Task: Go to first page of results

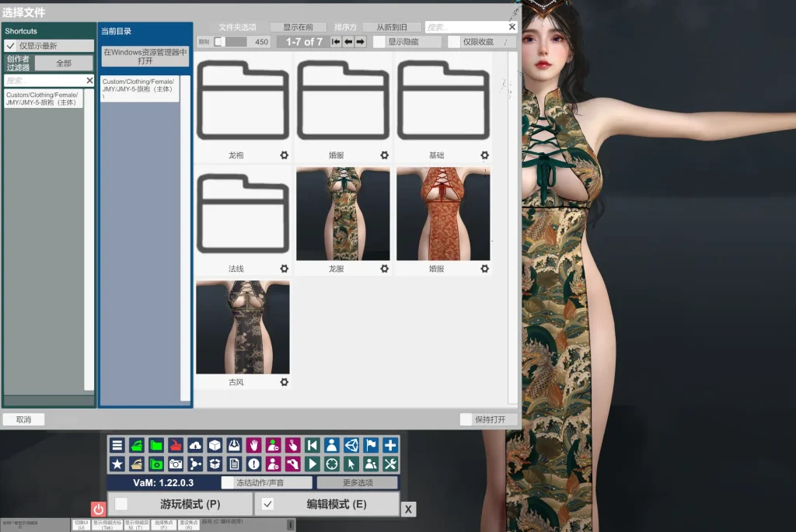Action: [336, 42]
